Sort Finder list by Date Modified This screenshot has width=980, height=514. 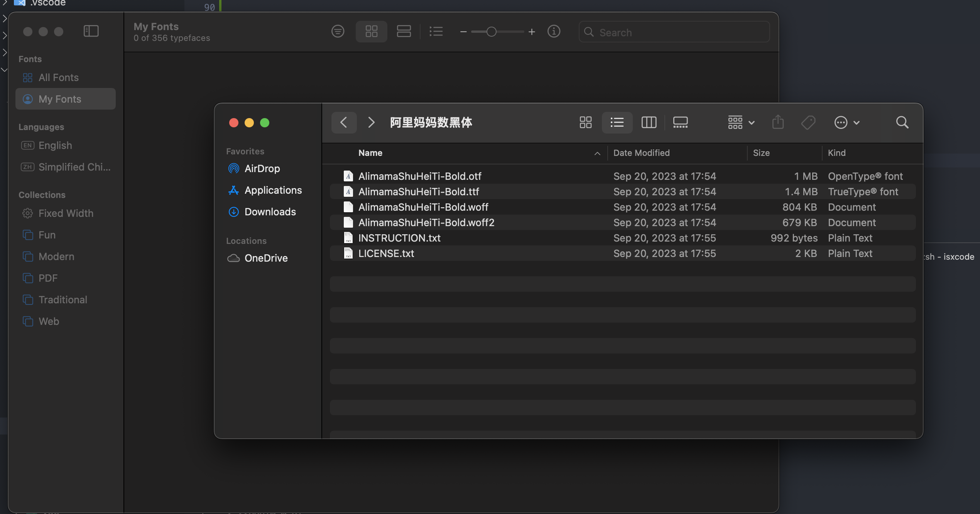[641, 153]
